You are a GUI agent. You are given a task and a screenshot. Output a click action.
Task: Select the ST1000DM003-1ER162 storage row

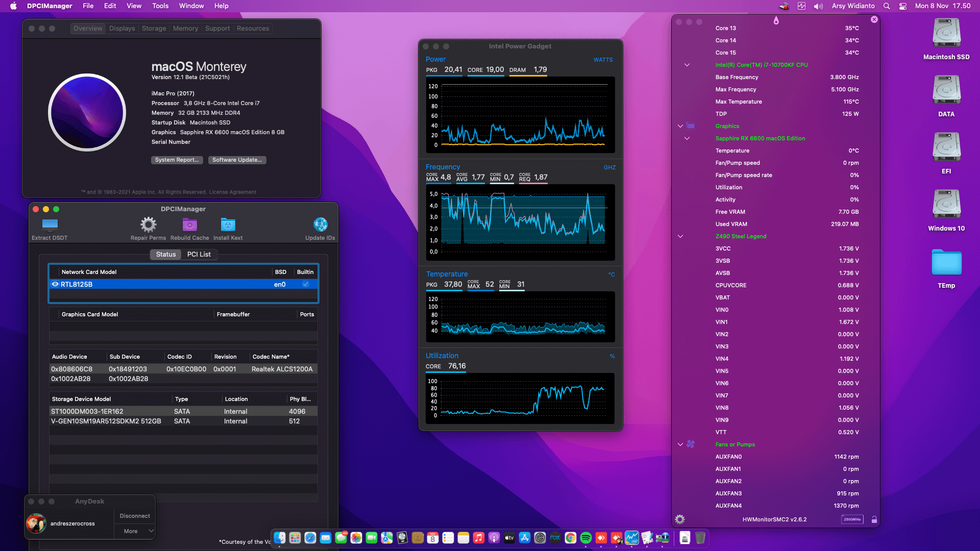[183, 411]
